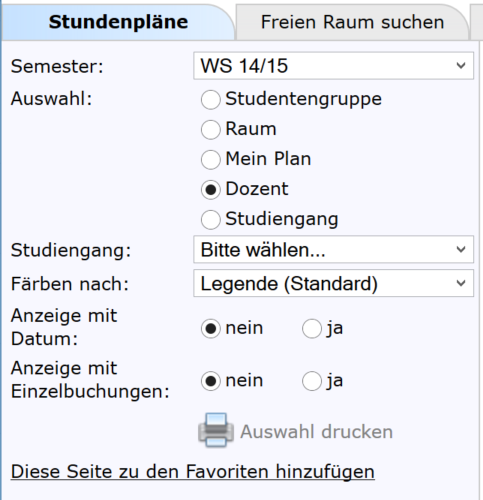The height and width of the screenshot is (500, 483).
Task: Click the partially visible tab after Freien Raum suchen
Action: click(477, 22)
